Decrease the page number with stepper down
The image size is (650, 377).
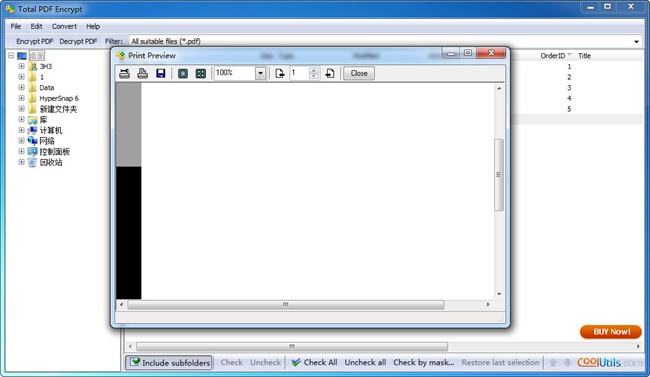click(314, 76)
